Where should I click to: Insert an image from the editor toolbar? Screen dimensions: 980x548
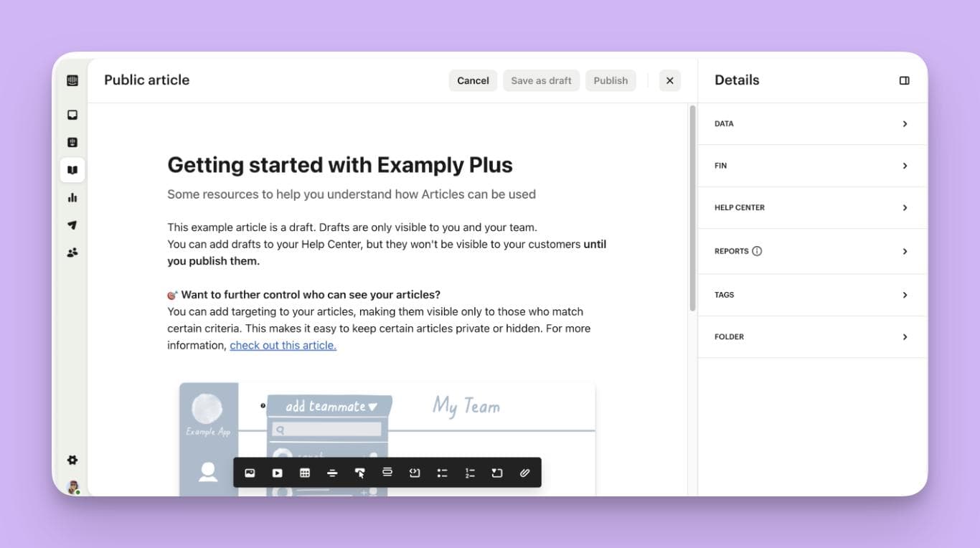tap(250, 473)
